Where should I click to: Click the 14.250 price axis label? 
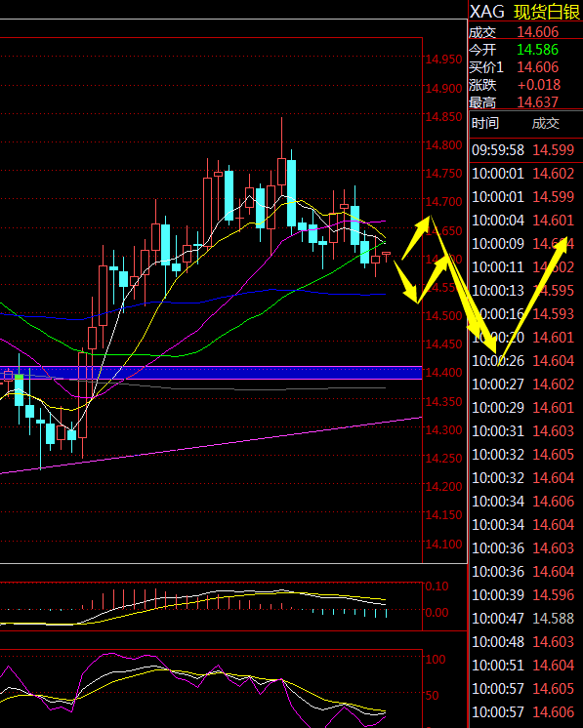443,459
